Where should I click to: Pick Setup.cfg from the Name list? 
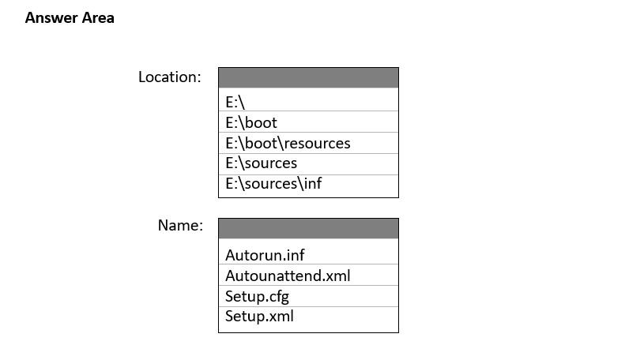(308, 296)
